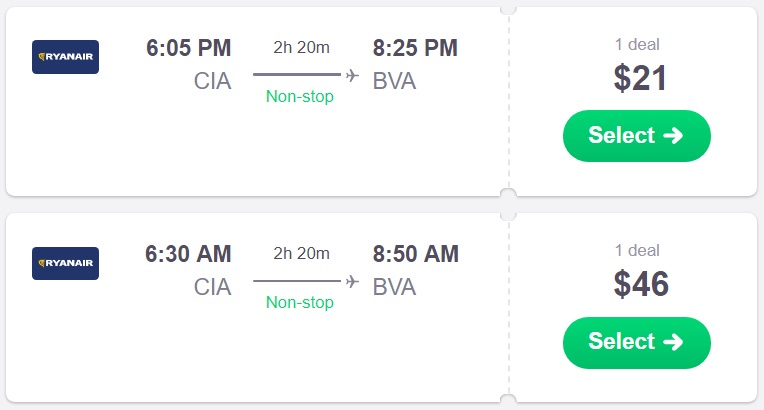This screenshot has width=764, height=410.
Task: Click Non-stop label on the 6:30 AM flight
Action: [x=300, y=303]
